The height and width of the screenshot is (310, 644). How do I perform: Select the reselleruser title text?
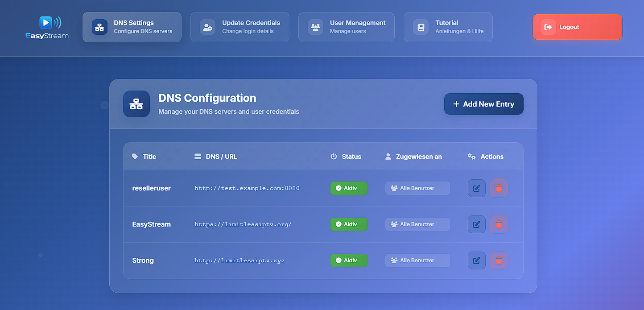pyautogui.click(x=152, y=188)
